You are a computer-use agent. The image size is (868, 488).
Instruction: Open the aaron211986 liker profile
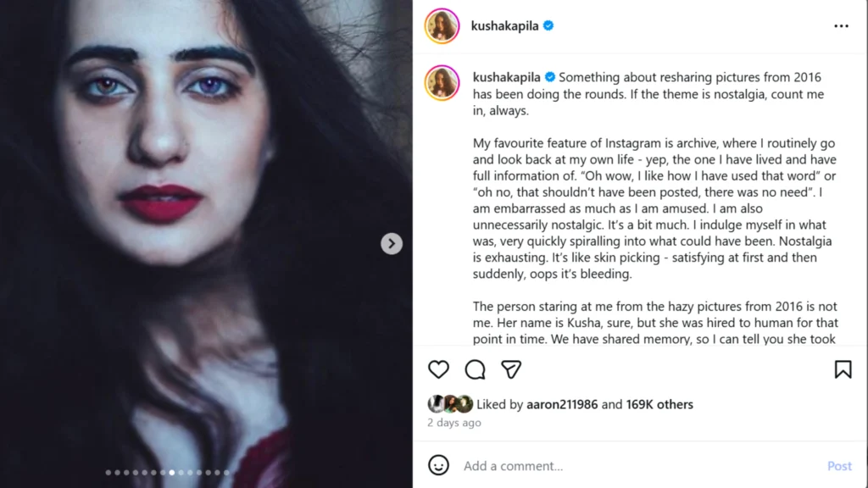pos(562,404)
